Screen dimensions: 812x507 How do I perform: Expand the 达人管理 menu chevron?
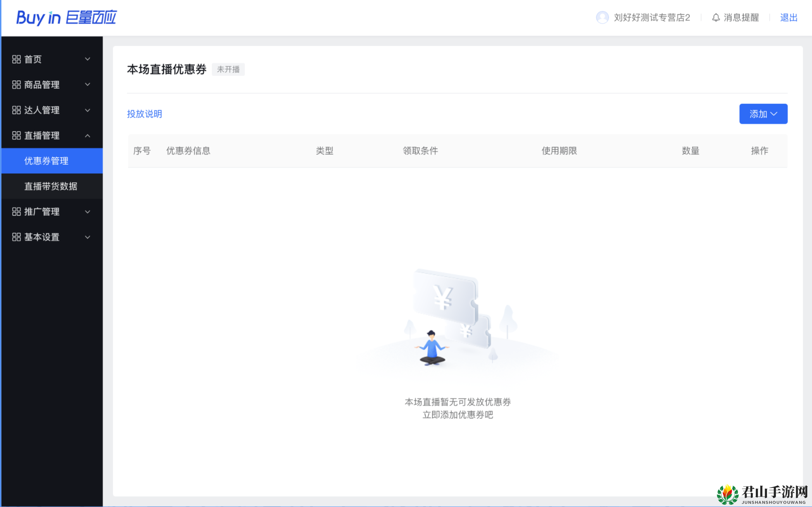(x=88, y=110)
